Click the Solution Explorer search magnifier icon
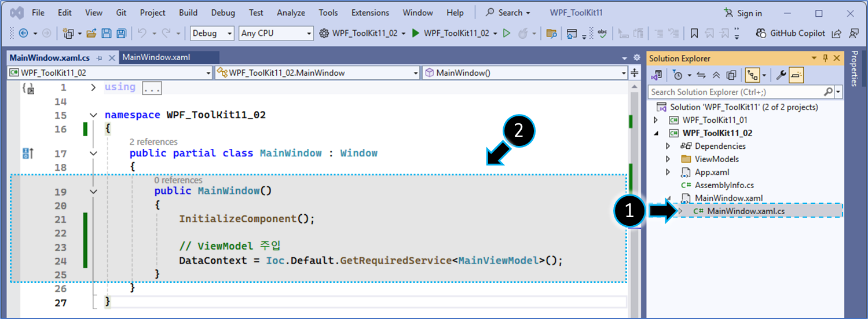Viewport: 868px width, 319px height. point(828,92)
